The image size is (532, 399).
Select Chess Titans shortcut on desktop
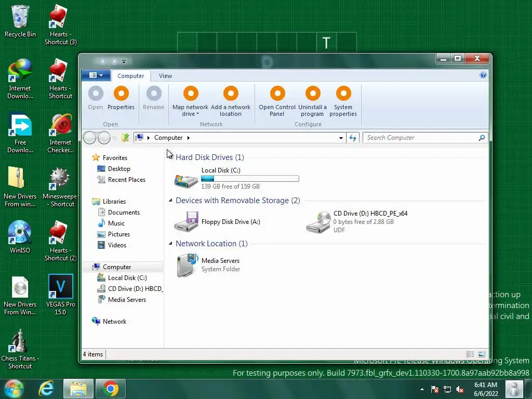pos(20,349)
